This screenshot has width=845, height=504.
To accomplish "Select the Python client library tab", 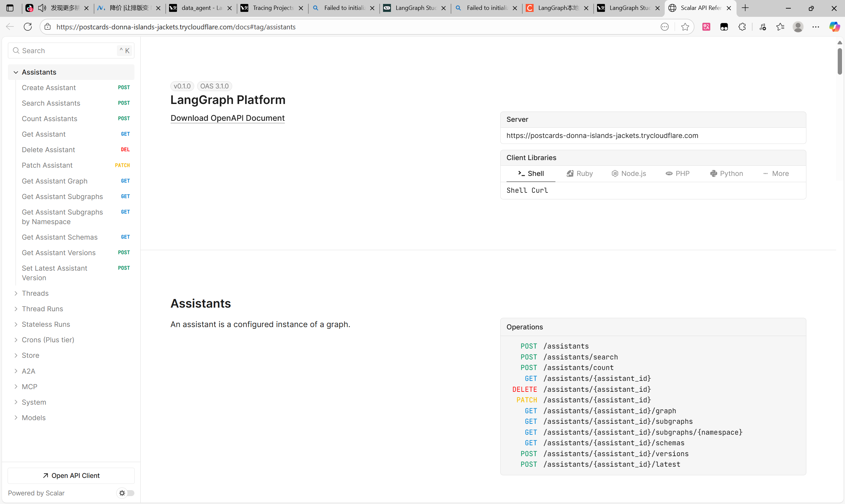I will pos(726,174).
